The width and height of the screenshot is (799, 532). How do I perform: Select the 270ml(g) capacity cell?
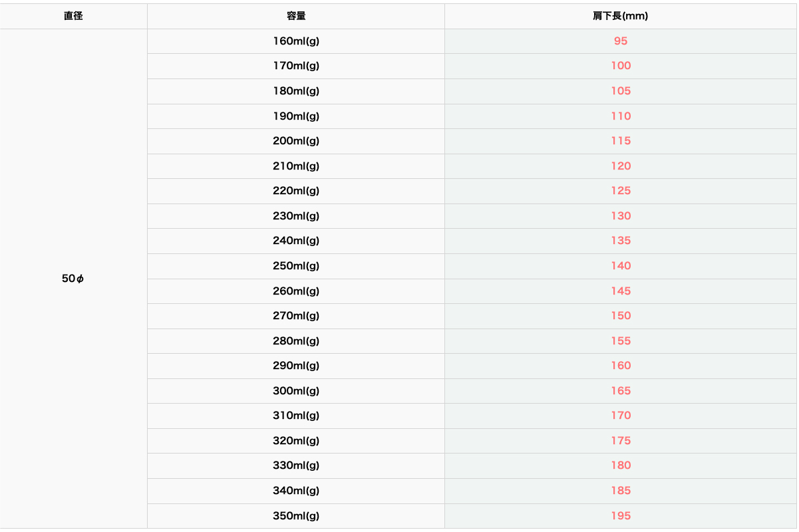pyautogui.click(x=296, y=316)
